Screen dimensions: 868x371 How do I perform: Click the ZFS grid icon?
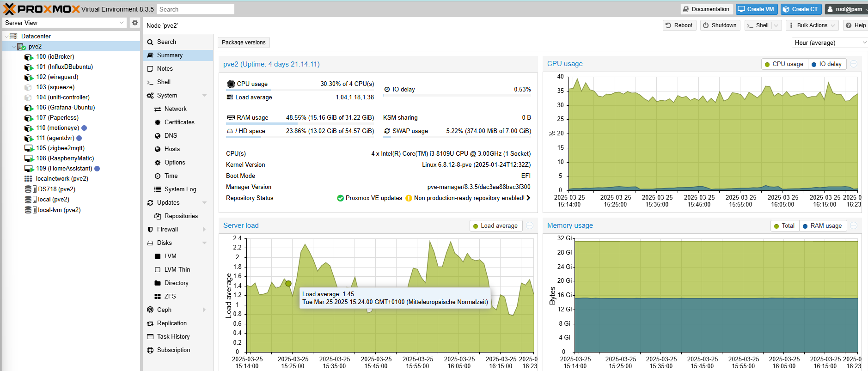pyautogui.click(x=158, y=297)
